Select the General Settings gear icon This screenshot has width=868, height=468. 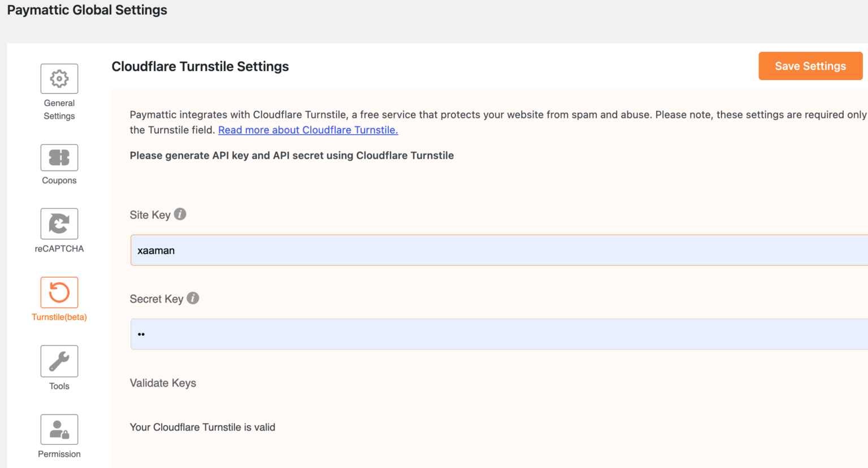pyautogui.click(x=59, y=78)
